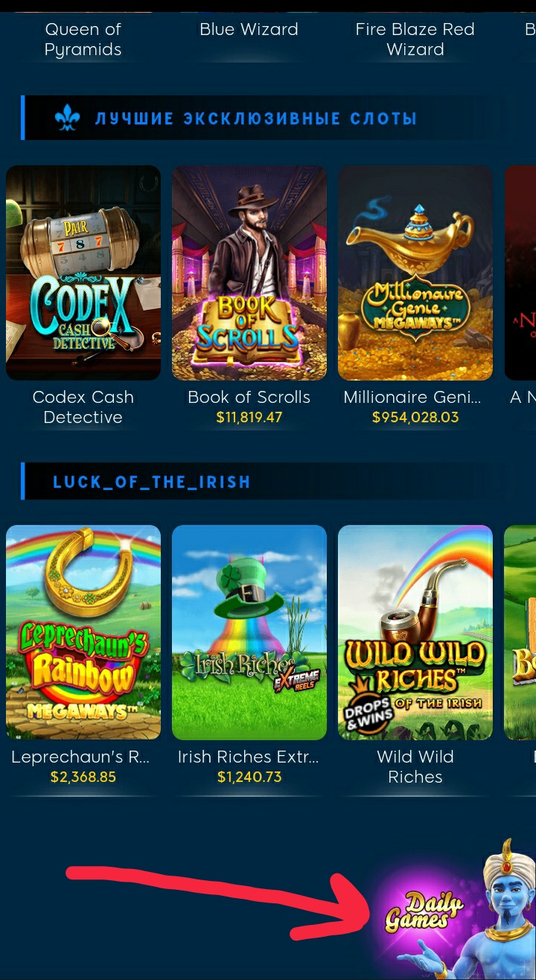
Task: Open the Wild Wild Riches title text
Action: click(x=415, y=767)
